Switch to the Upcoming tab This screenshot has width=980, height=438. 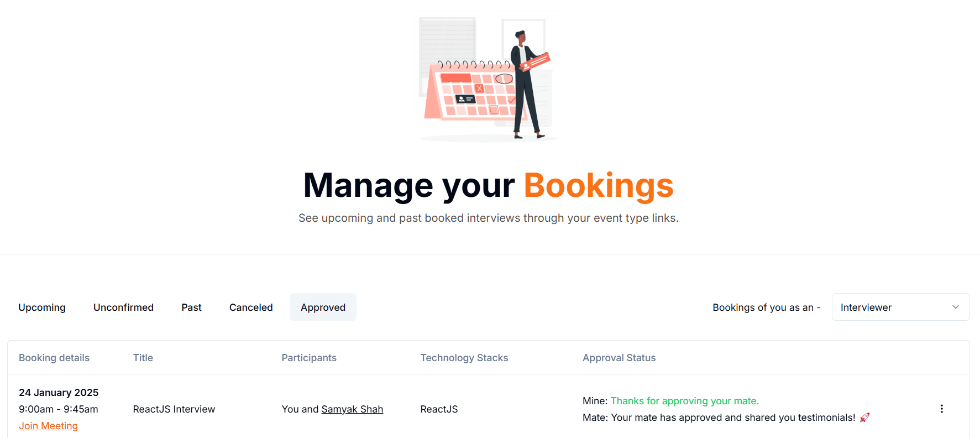[x=42, y=307]
